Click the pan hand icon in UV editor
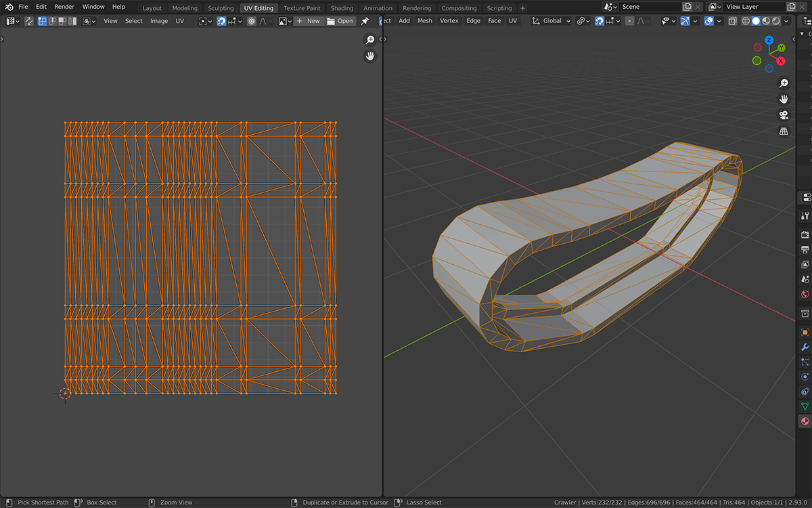This screenshot has width=812, height=508. tap(370, 56)
